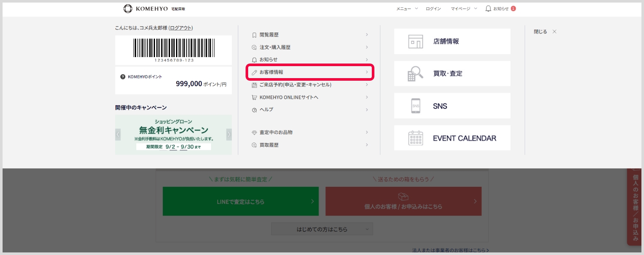The image size is (644, 255).
Task: Click the EVENT CALENDAR calendar icon
Action: pyautogui.click(x=415, y=138)
